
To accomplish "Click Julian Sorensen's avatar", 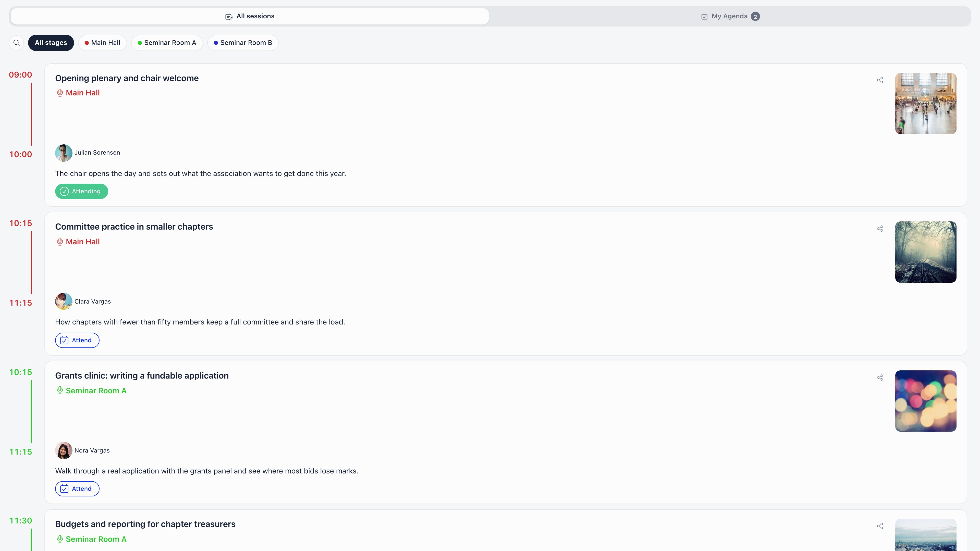I will (x=64, y=153).
